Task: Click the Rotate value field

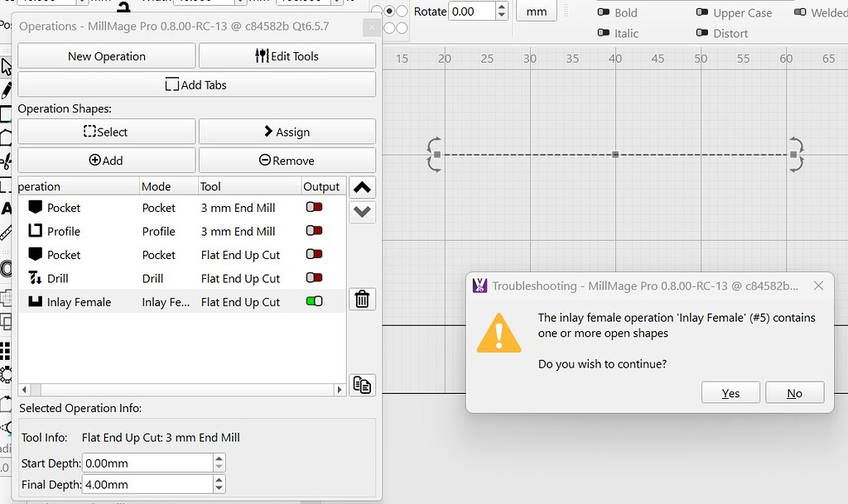Action: (x=471, y=12)
